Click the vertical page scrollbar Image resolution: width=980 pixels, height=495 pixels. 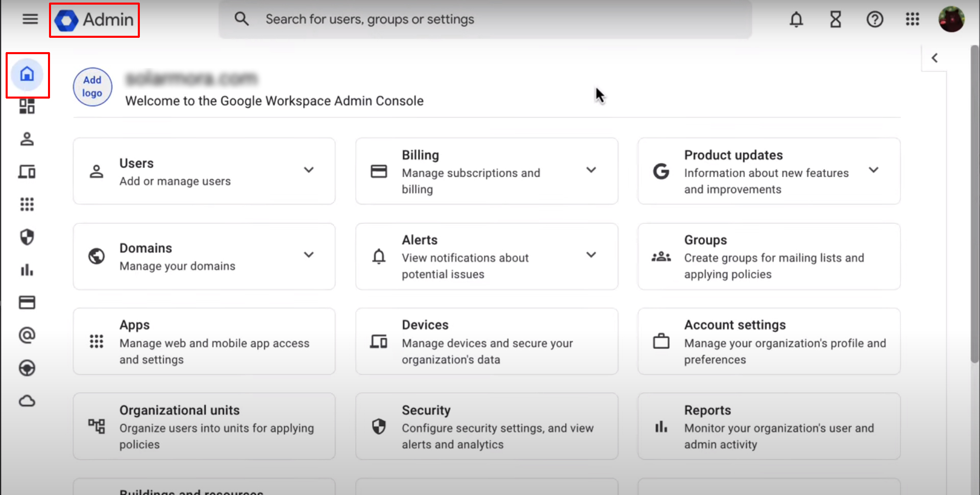pyautogui.click(x=974, y=204)
